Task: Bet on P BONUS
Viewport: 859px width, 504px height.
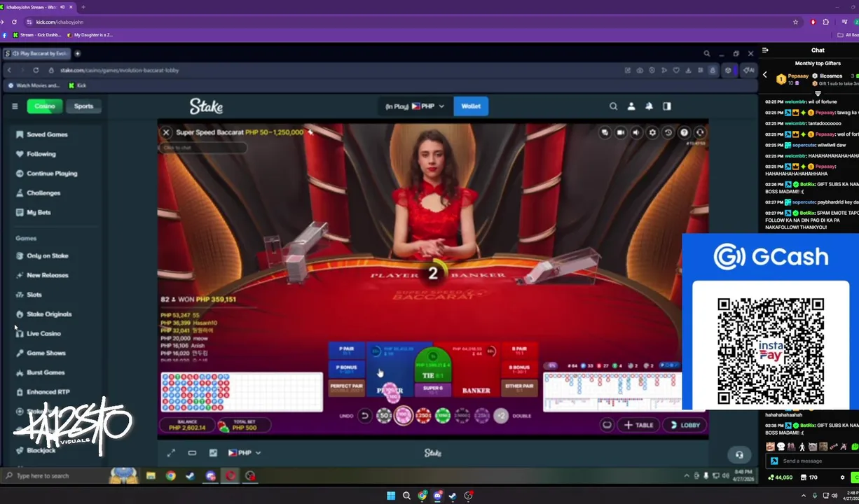Action: tap(347, 369)
